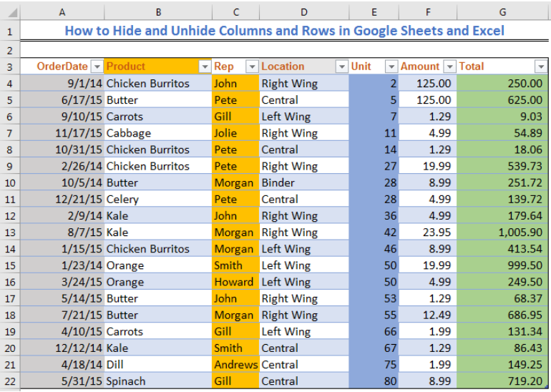Select row 13 header
Image resolution: width=551 pixels, height=392 pixels.
tap(10, 232)
